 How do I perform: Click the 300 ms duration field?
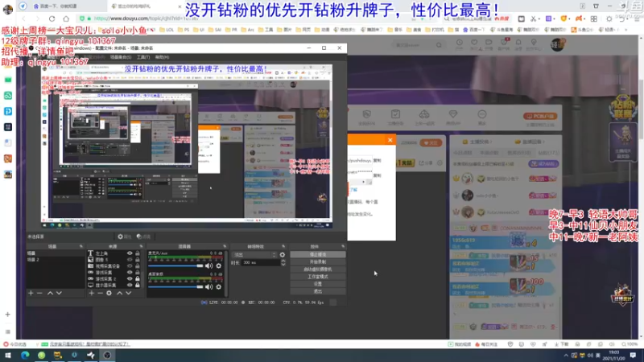pyautogui.click(x=261, y=263)
